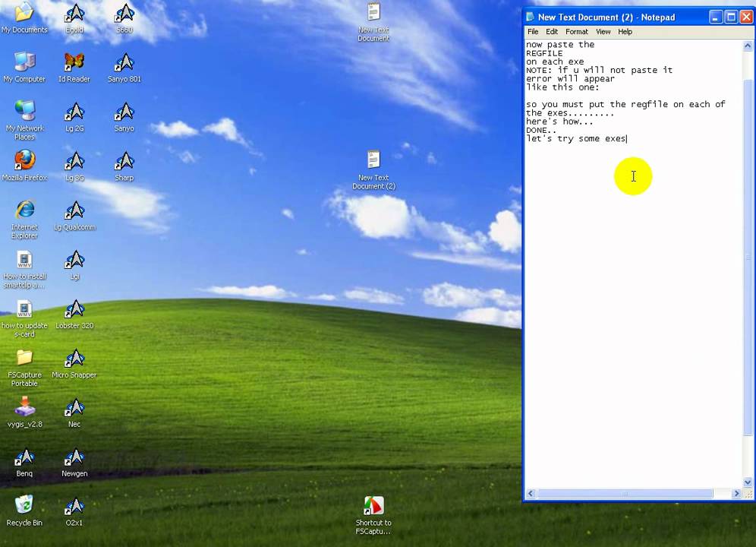Select the Benq desktop shortcut
756x547 pixels.
pyautogui.click(x=24, y=463)
